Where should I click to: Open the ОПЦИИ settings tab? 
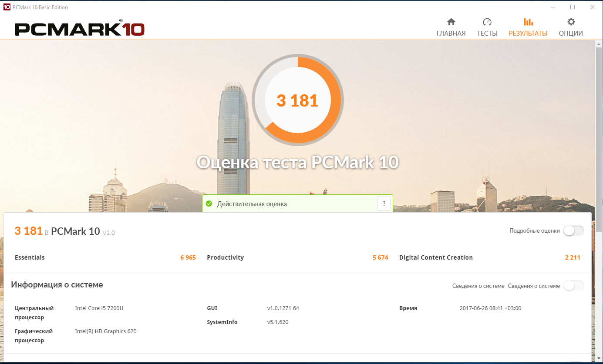571,27
